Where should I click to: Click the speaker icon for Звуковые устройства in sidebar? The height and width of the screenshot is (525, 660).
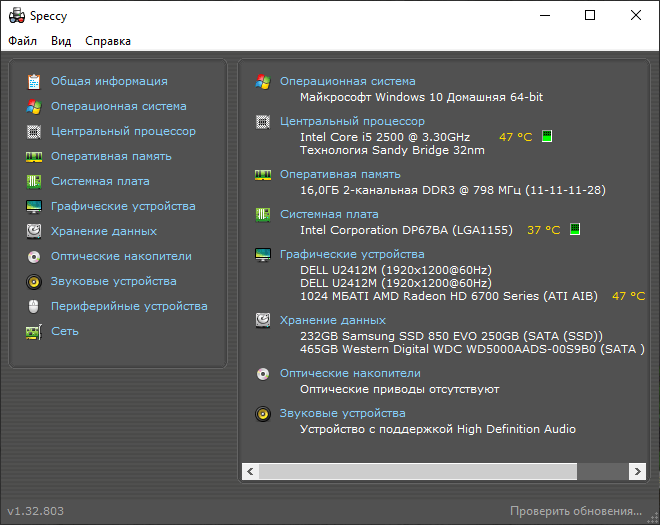pyautogui.click(x=33, y=281)
